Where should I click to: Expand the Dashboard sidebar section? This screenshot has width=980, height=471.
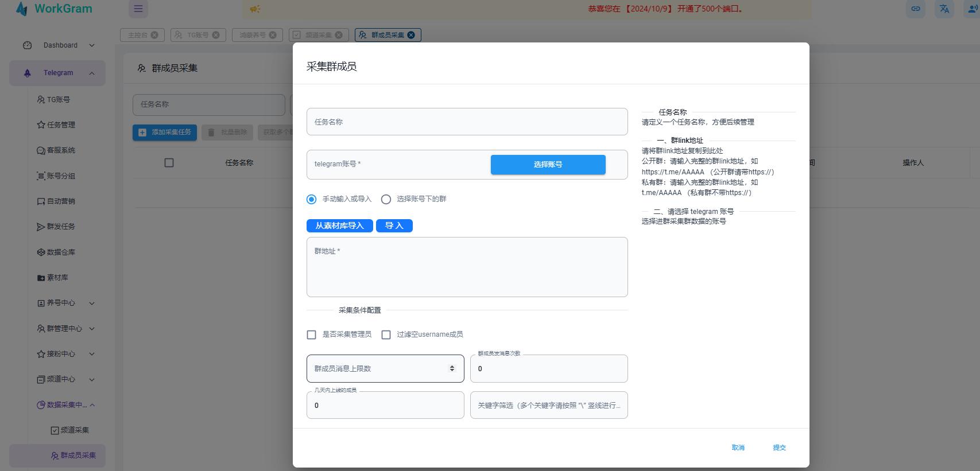click(x=92, y=45)
